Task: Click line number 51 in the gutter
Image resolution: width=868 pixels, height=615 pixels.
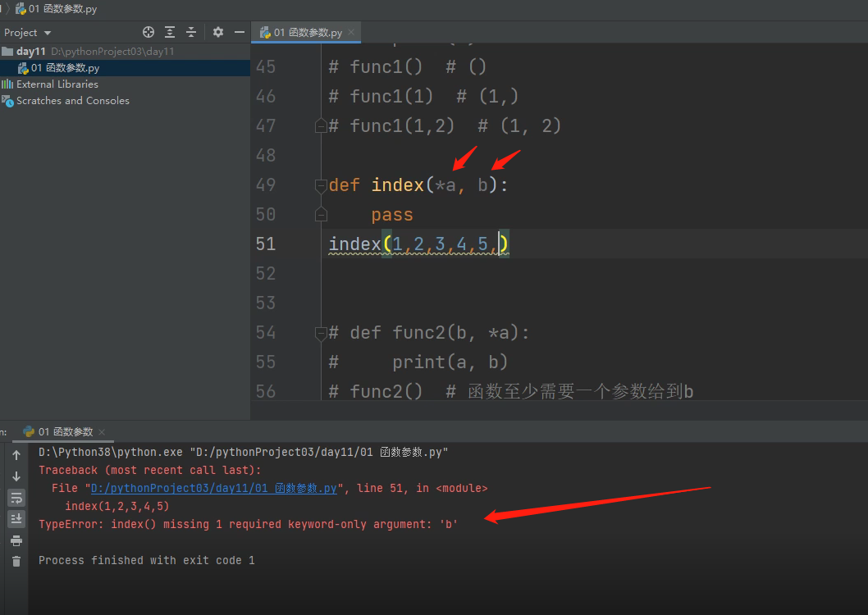Action: pos(266,244)
